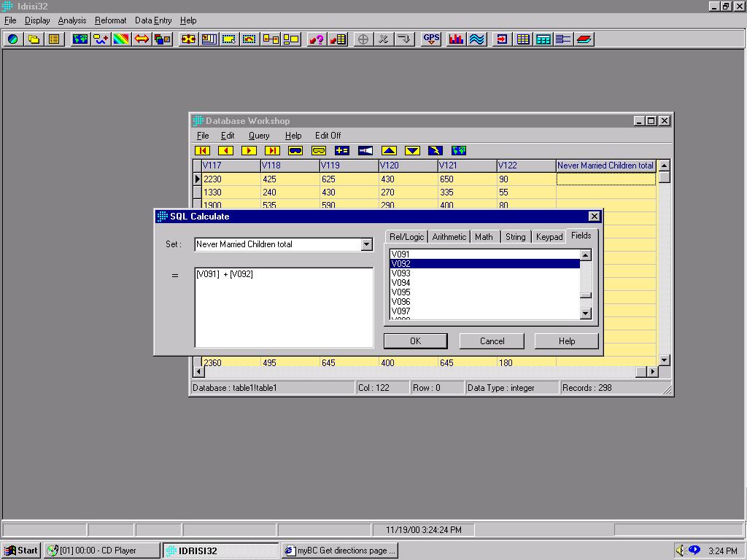Click the sort ascending triangle icon
This screenshot has width=747, height=560.
[389, 150]
